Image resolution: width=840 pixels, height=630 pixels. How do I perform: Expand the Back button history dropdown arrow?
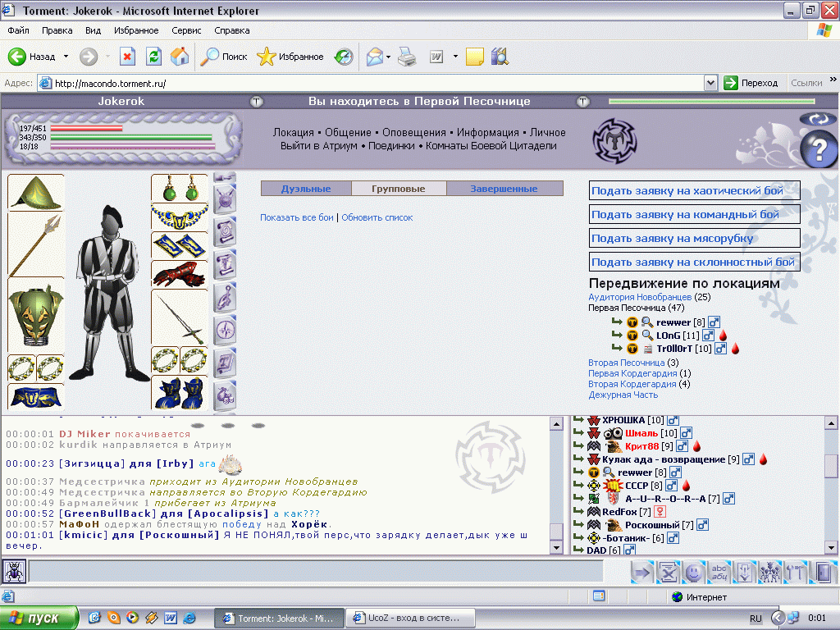pyautogui.click(x=66, y=57)
